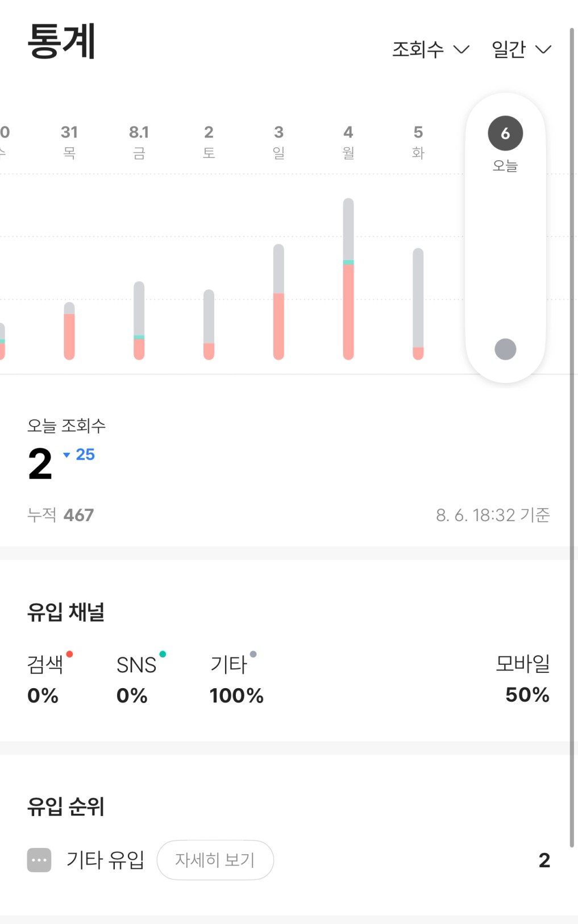
Task: Select the Monday 4 bar in the chart
Action: (348, 279)
